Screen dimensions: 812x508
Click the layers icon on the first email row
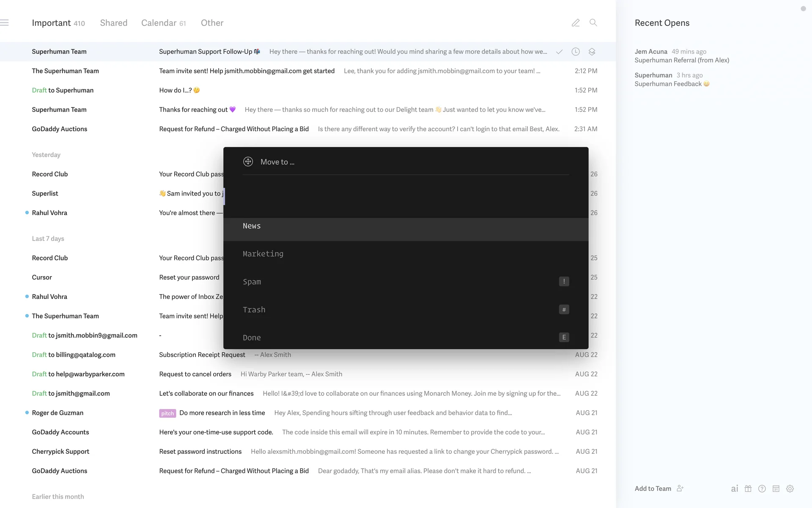[x=592, y=52]
